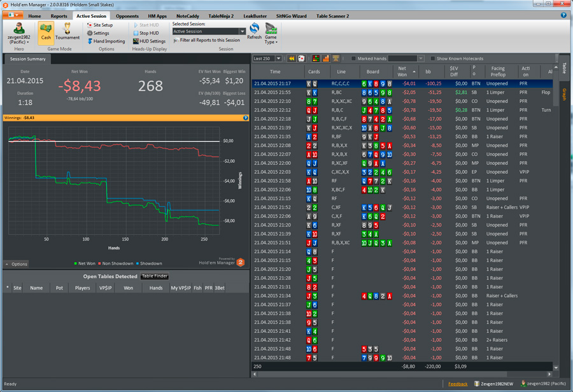Click the Winnings: -$8,43 orange bar
Viewport: 573px width, 392px height.
click(125, 118)
